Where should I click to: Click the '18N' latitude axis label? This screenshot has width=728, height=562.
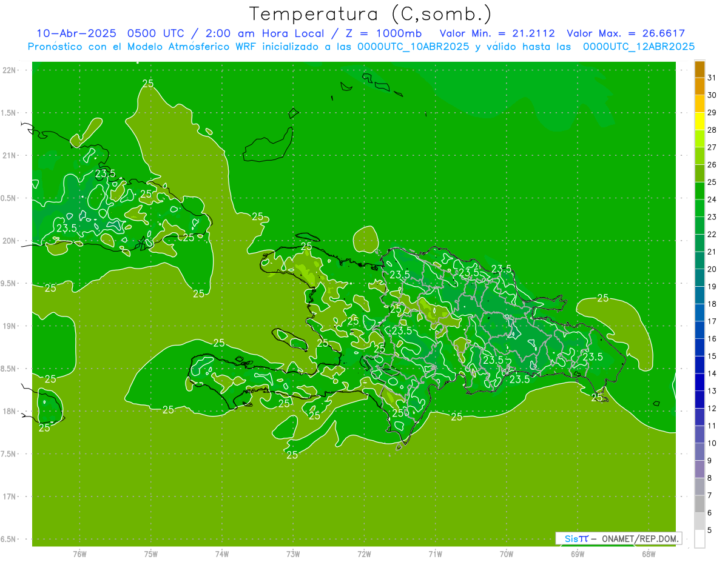tap(9, 411)
